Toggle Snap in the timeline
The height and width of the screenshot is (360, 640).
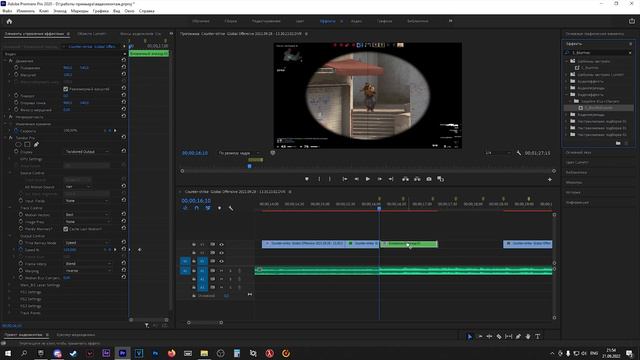tap(196, 208)
